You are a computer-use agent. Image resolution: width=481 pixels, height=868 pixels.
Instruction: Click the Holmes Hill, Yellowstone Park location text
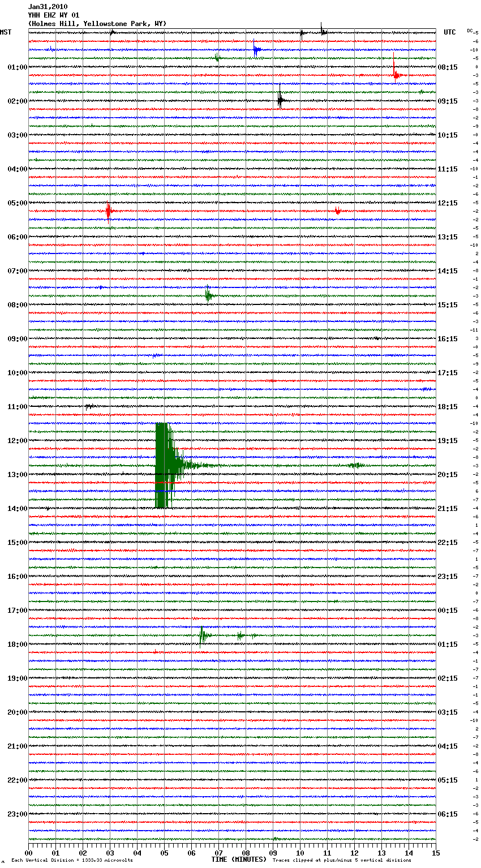tap(97, 24)
